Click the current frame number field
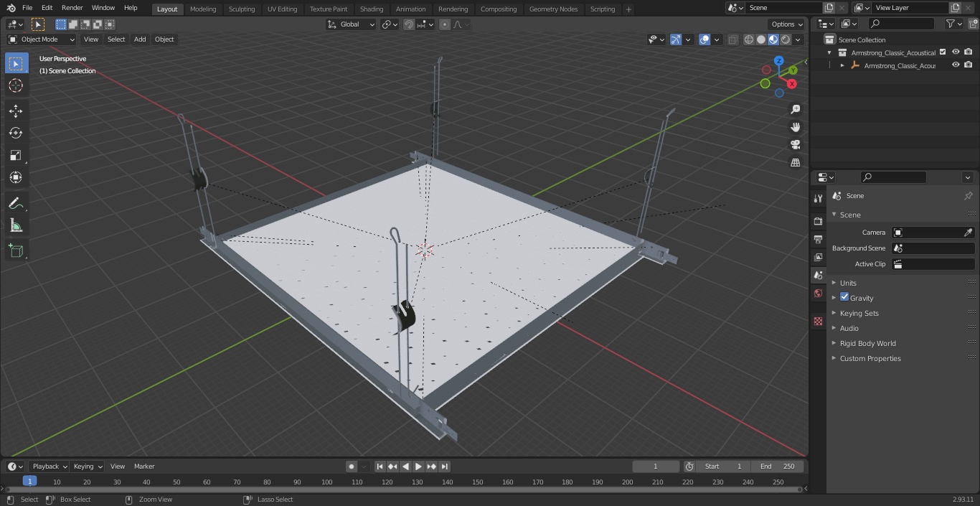Screen dimensions: 980x506 pos(656,467)
